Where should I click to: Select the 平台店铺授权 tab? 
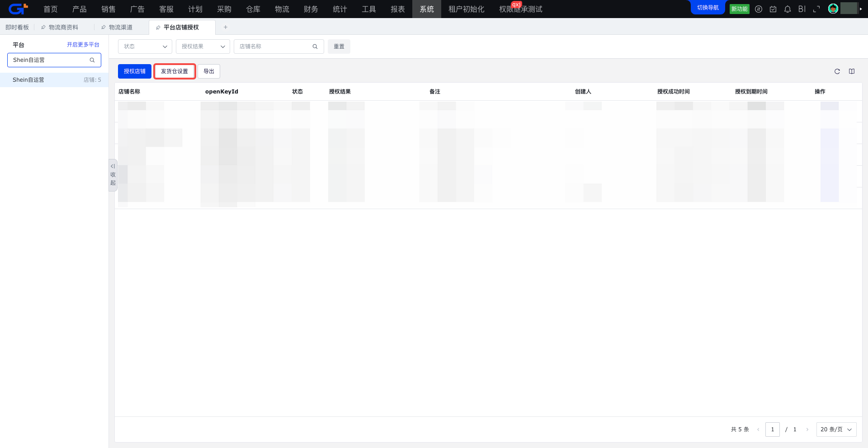[x=181, y=28]
